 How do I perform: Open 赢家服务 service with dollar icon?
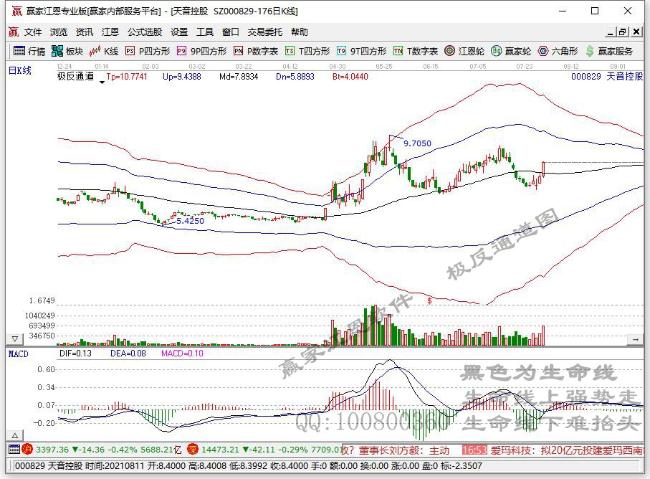[609, 51]
